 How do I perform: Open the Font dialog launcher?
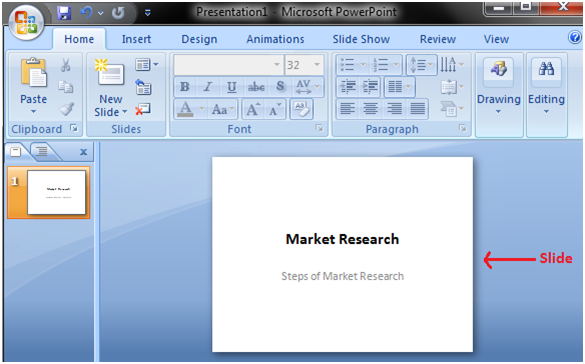point(319,128)
